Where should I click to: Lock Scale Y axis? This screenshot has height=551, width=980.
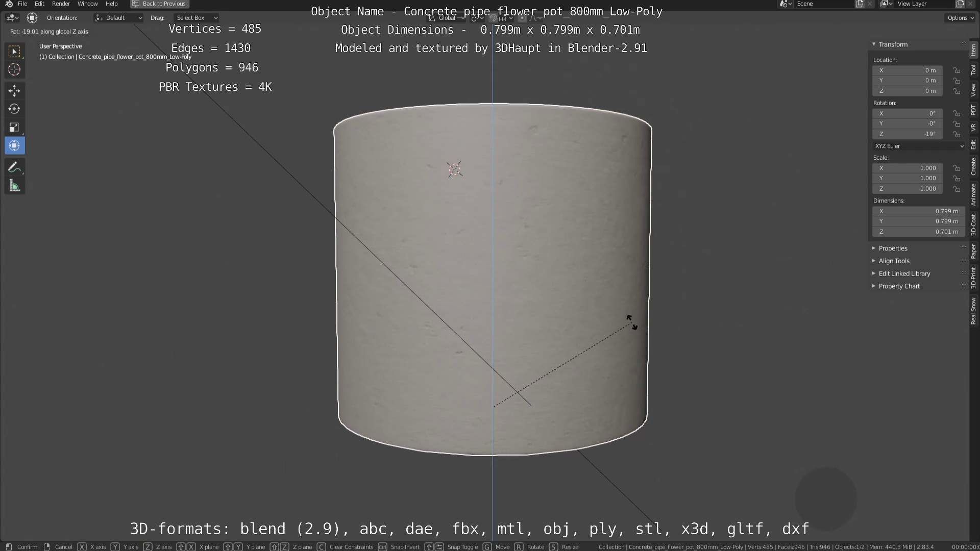click(x=957, y=178)
